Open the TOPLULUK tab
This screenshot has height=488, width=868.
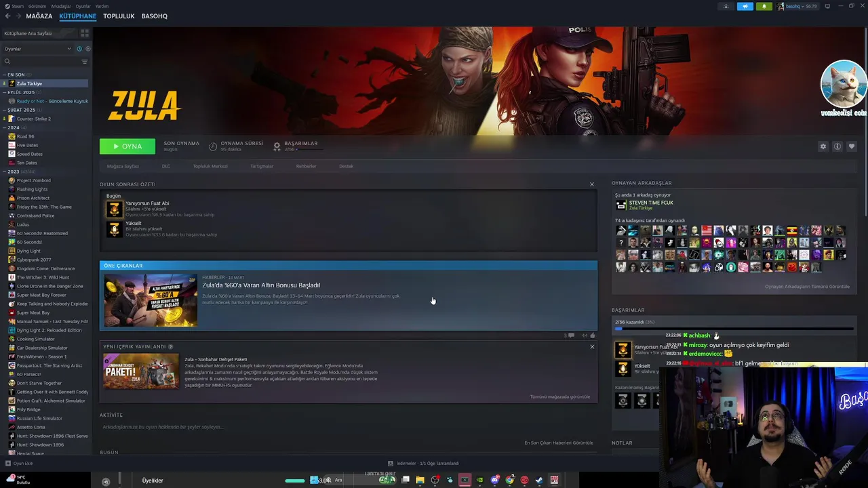(x=119, y=16)
